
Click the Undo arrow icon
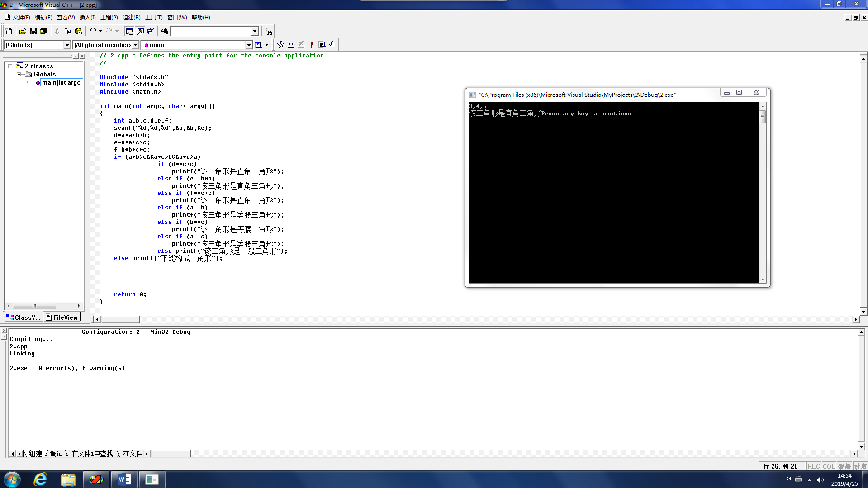click(92, 31)
